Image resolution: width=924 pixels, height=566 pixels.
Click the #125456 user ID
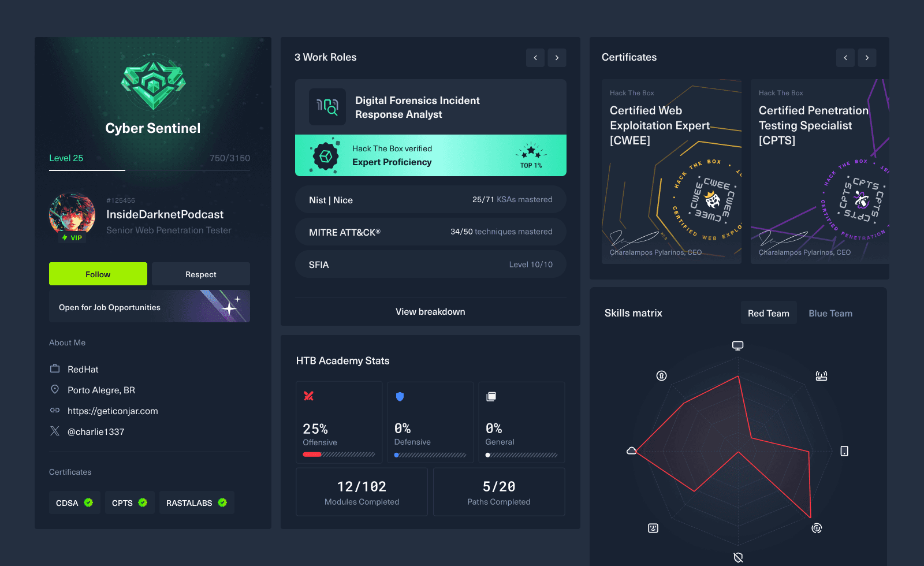click(121, 200)
